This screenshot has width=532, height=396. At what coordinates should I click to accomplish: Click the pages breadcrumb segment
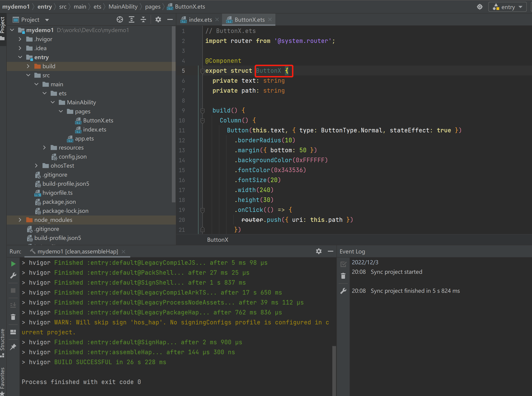[153, 7]
